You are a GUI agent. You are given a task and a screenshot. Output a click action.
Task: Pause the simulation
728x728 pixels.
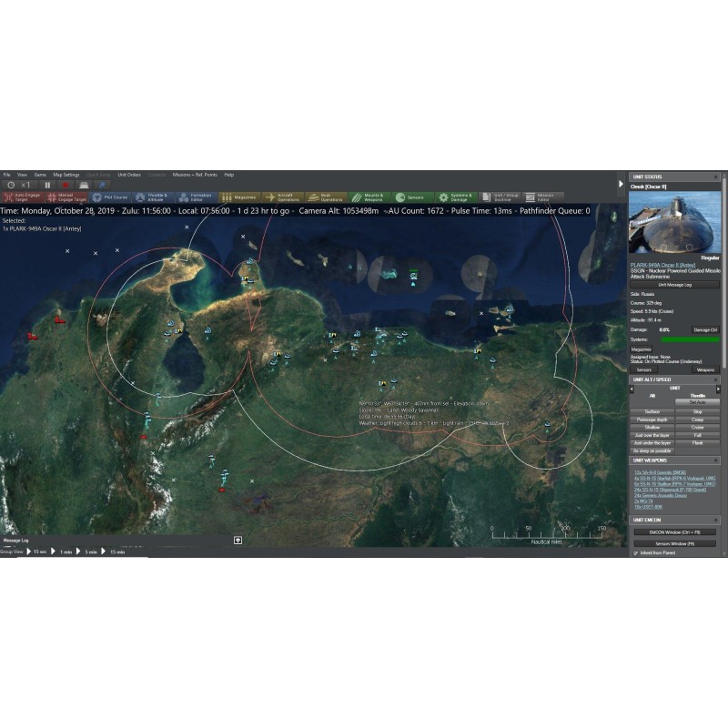(x=48, y=185)
